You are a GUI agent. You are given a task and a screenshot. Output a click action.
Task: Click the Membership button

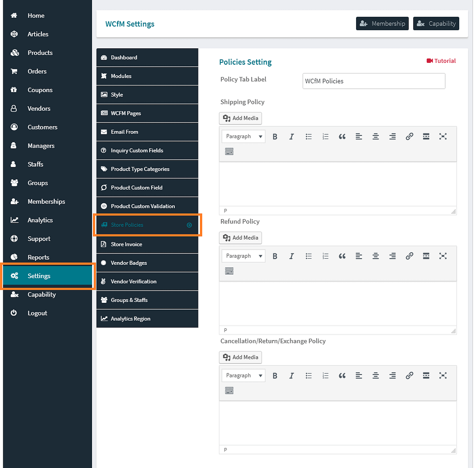(x=382, y=24)
